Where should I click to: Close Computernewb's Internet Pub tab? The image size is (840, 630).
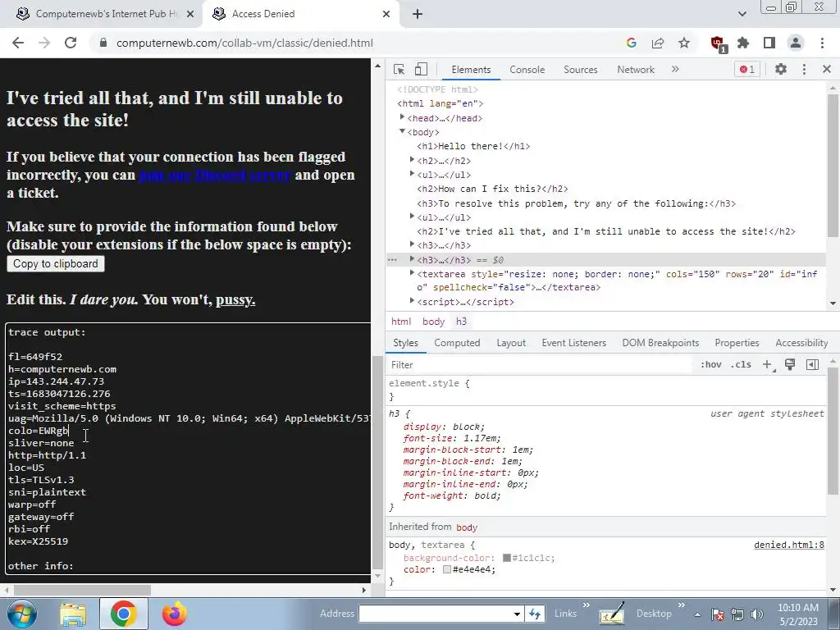pos(190,14)
